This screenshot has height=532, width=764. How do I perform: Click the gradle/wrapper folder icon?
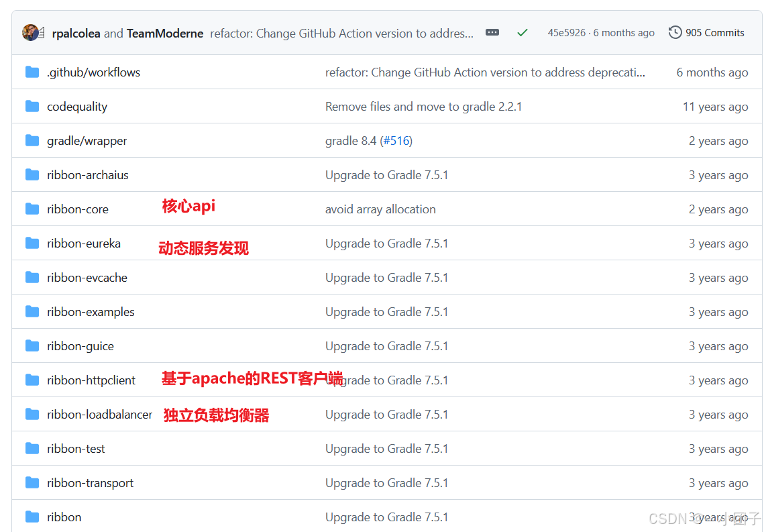[32, 141]
